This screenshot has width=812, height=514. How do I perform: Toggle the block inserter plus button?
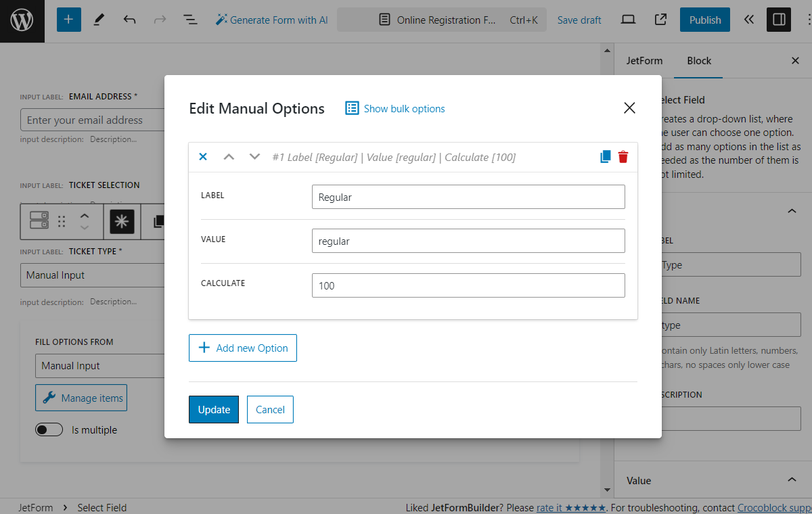[x=68, y=20]
